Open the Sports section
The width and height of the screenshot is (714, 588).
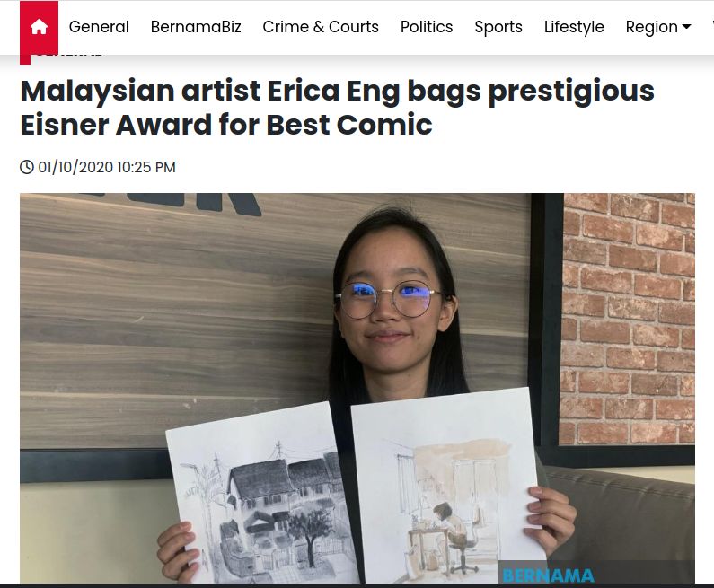498,27
